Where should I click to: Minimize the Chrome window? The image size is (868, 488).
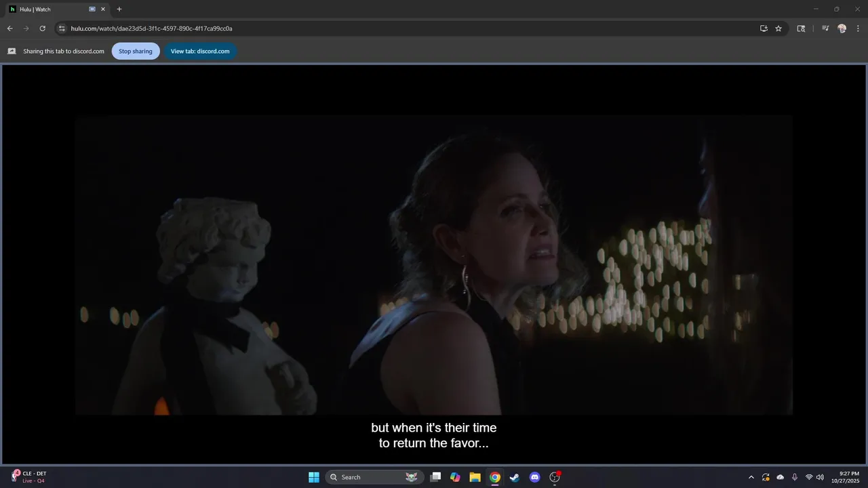816,9
